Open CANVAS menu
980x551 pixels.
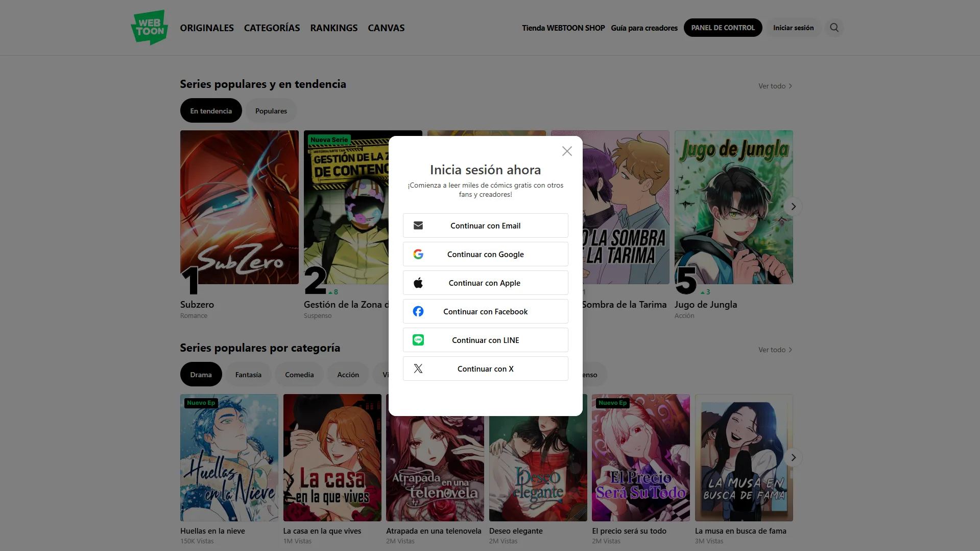click(386, 28)
